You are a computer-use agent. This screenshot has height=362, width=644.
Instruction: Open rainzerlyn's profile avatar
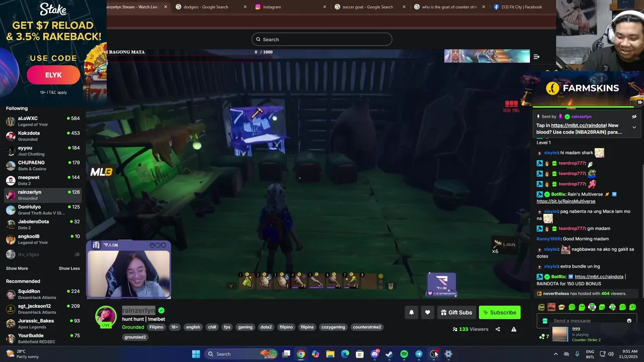pos(106,317)
